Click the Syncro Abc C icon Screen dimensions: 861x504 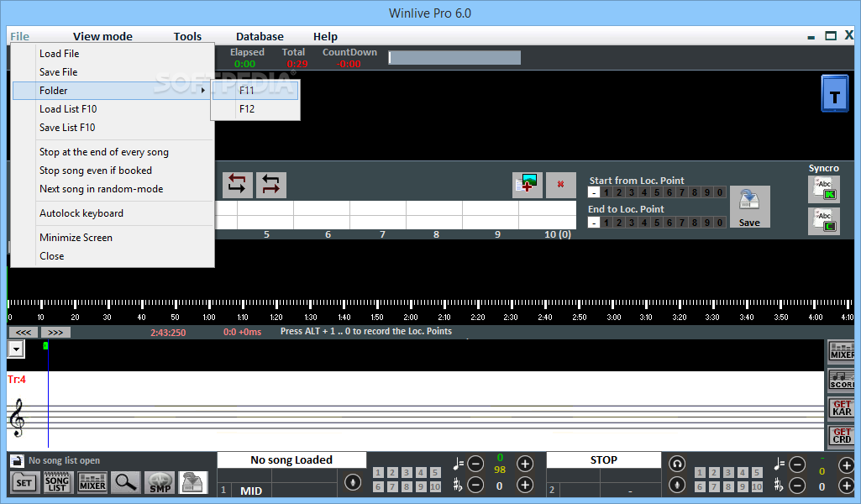tap(824, 221)
